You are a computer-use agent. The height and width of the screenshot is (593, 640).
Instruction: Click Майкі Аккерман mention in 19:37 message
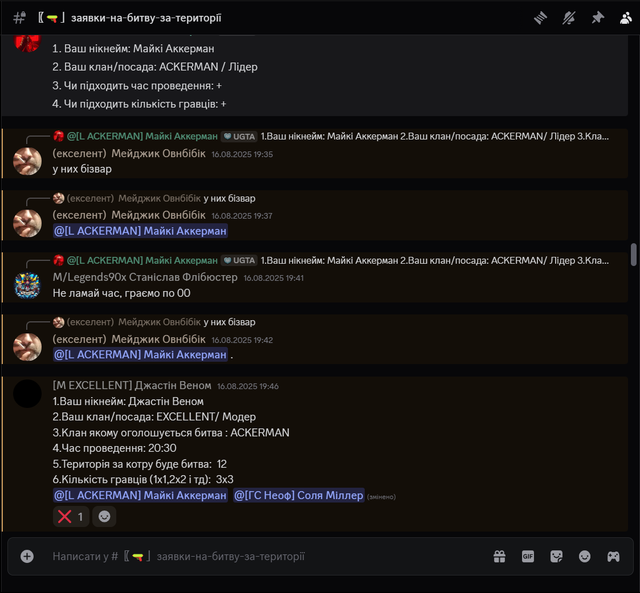click(140, 231)
